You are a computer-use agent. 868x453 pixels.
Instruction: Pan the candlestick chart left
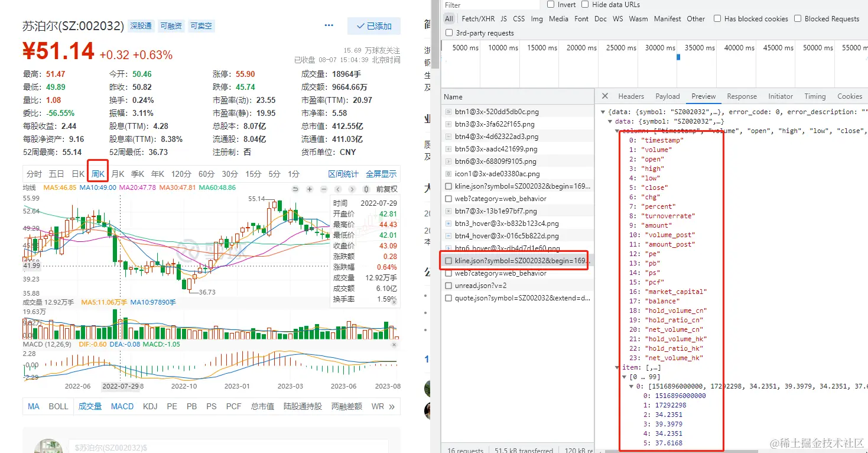(339, 189)
